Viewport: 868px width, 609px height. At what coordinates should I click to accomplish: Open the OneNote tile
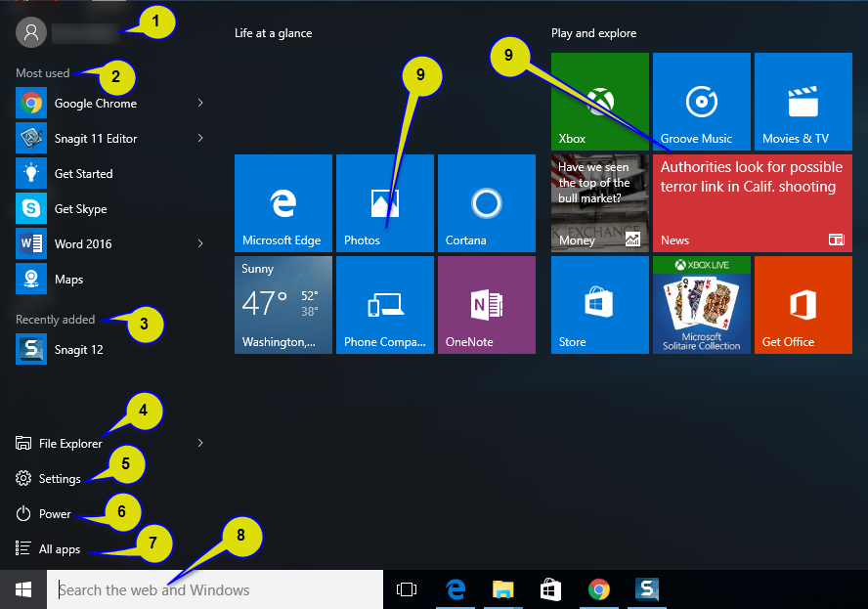point(486,305)
